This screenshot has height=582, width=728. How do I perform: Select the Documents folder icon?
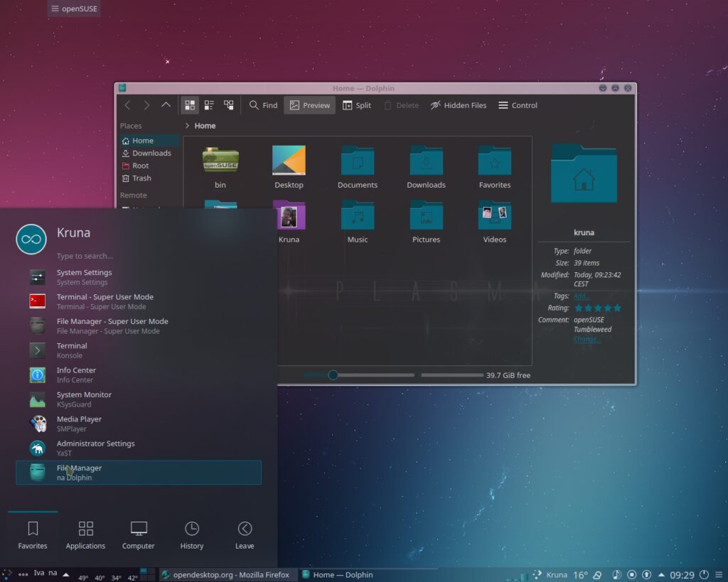pos(358,161)
